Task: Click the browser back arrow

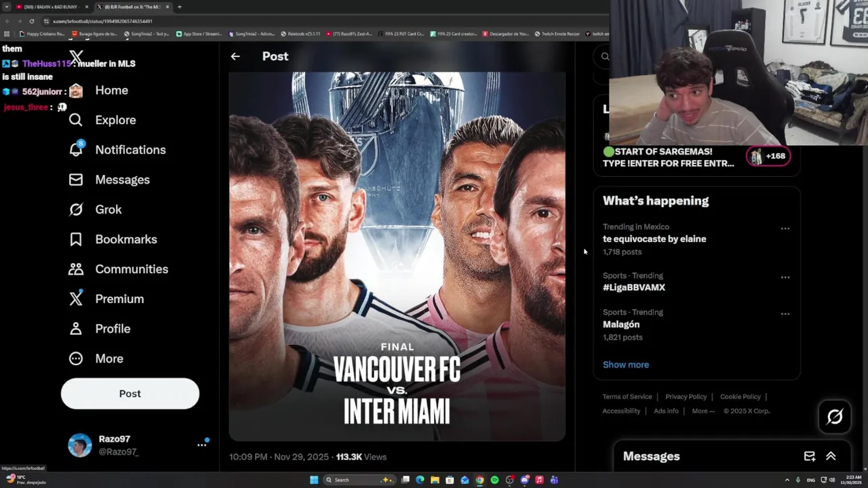Action: pyautogui.click(x=7, y=21)
